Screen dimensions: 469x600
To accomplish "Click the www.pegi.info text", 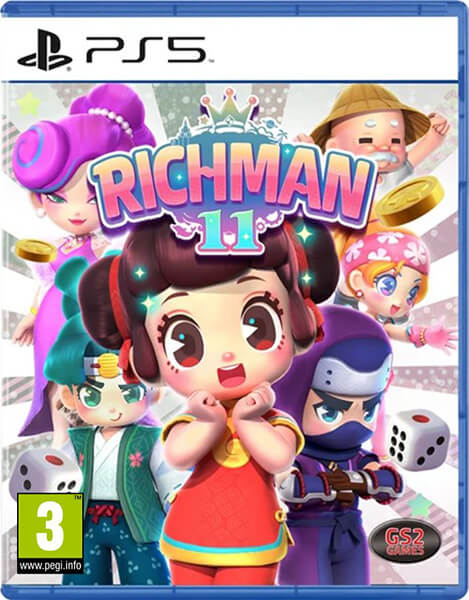I will click(x=50, y=565).
